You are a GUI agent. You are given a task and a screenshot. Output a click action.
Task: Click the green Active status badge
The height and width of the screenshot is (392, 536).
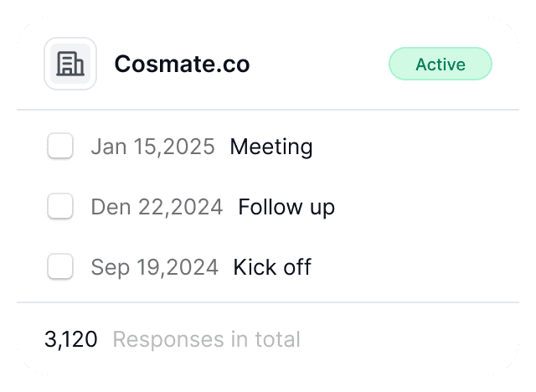[440, 64]
